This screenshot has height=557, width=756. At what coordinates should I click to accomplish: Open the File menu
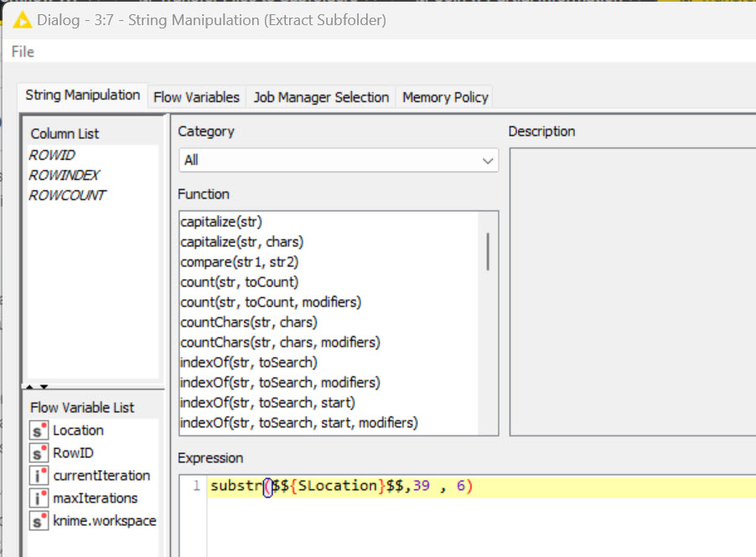(23, 52)
